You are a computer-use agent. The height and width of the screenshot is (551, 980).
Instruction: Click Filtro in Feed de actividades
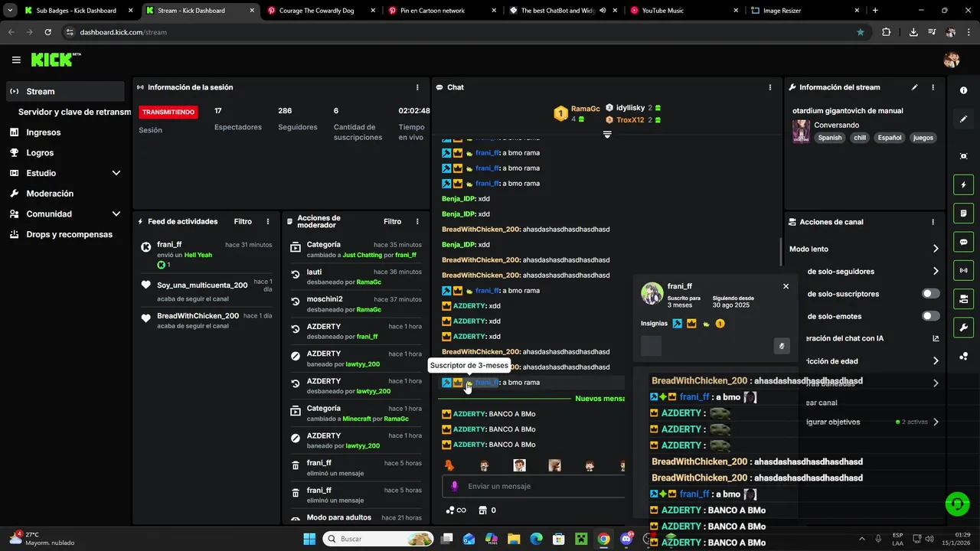click(x=243, y=221)
